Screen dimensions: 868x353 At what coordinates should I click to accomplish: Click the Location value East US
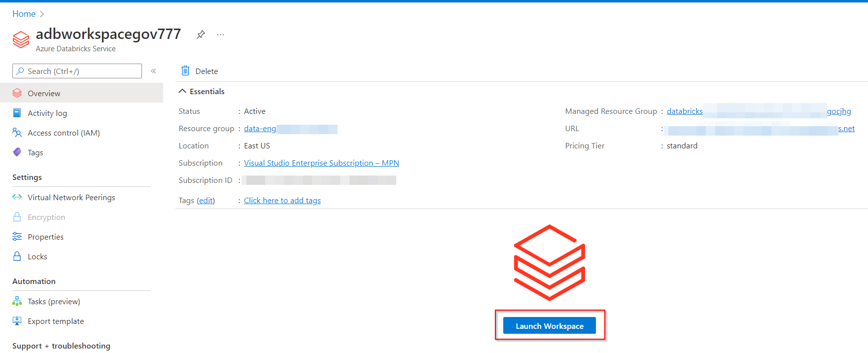coord(257,146)
